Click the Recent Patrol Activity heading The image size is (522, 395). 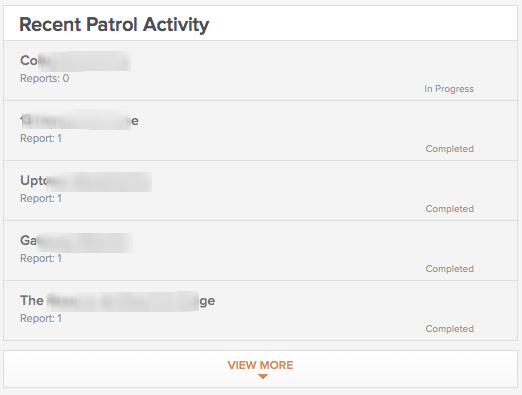tap(114, 24)
